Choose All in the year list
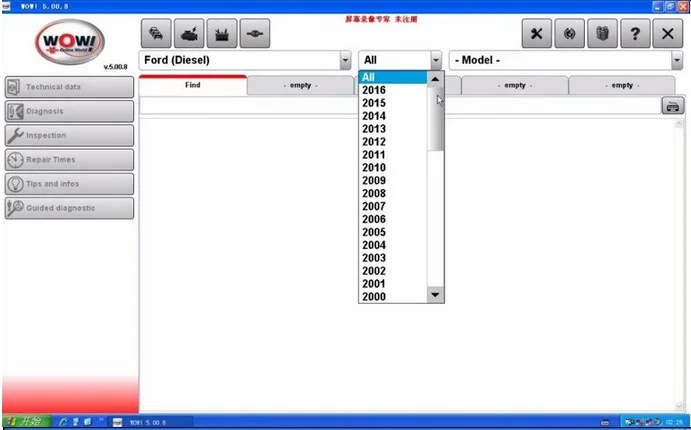 pyautogui.click(x=393, y=78)
